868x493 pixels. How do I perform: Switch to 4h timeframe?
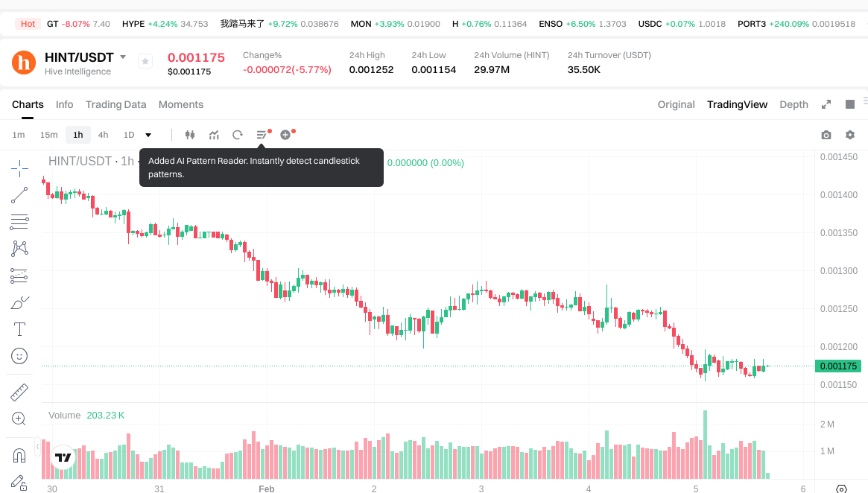pyautogui.click(x=103, y=135)
